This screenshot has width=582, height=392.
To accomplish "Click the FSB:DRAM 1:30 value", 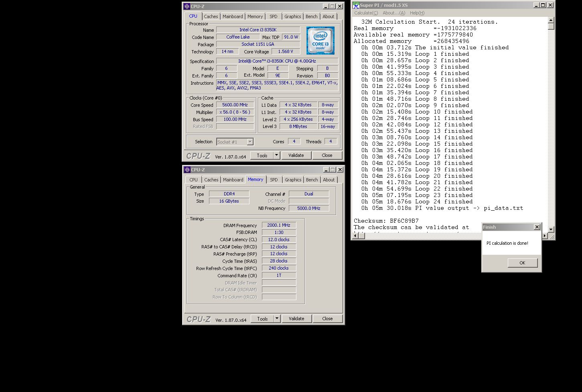I will pyautogui.click(x=279, y=232).
